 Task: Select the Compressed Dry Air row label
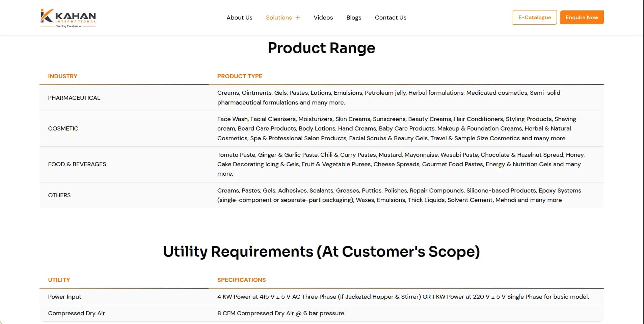[77, 313]
